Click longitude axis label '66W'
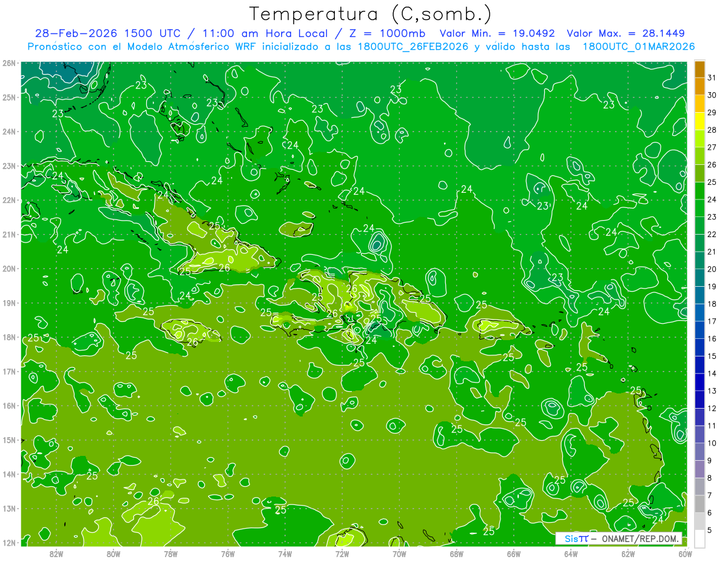 click(x=513, y=554)
